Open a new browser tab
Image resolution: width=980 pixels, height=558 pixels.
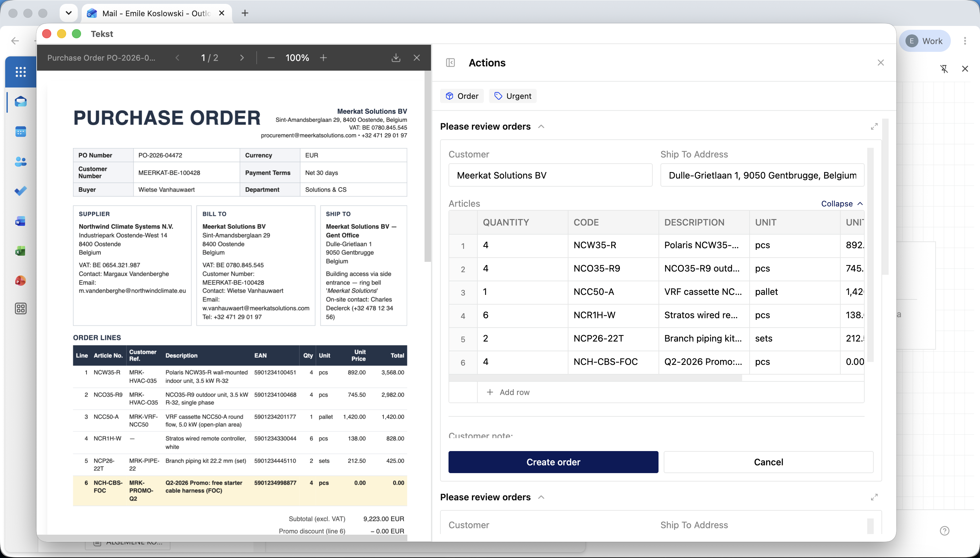coord(245,13)
